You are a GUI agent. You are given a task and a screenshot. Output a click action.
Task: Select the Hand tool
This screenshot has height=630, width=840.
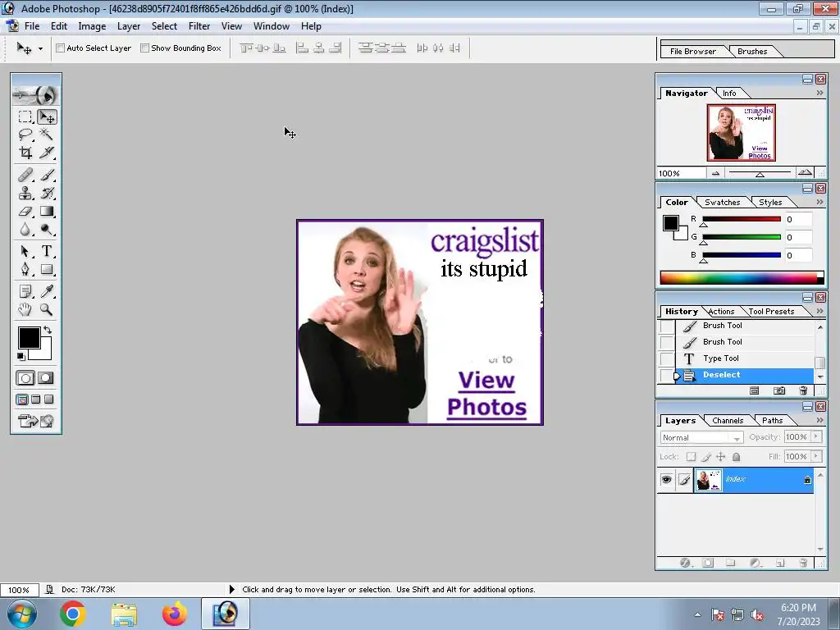pos(25,309)
